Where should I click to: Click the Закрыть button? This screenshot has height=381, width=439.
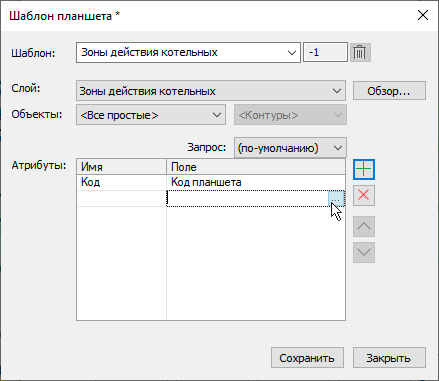point(389,358)
